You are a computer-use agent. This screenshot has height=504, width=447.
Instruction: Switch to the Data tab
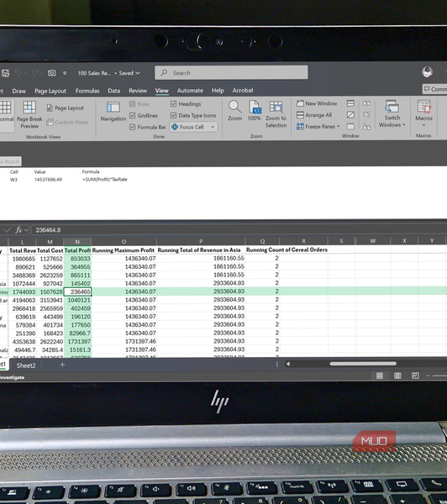pos(113,91)
